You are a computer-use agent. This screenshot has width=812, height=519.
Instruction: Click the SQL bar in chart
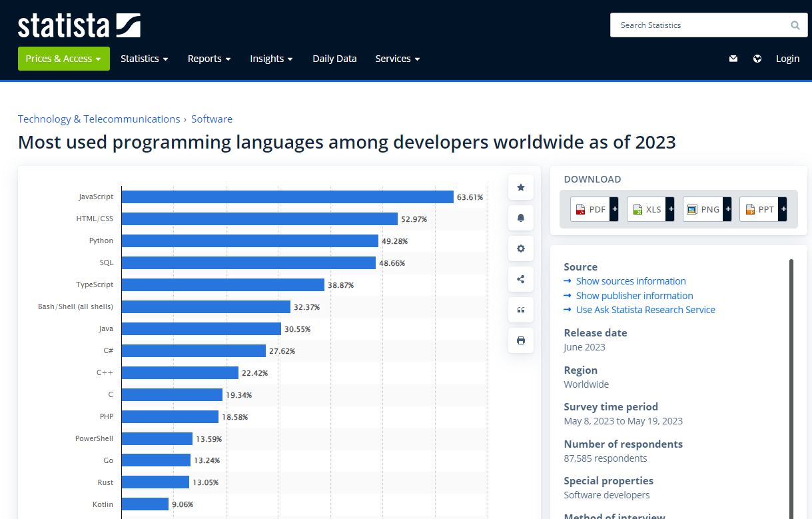coord(248,263)
